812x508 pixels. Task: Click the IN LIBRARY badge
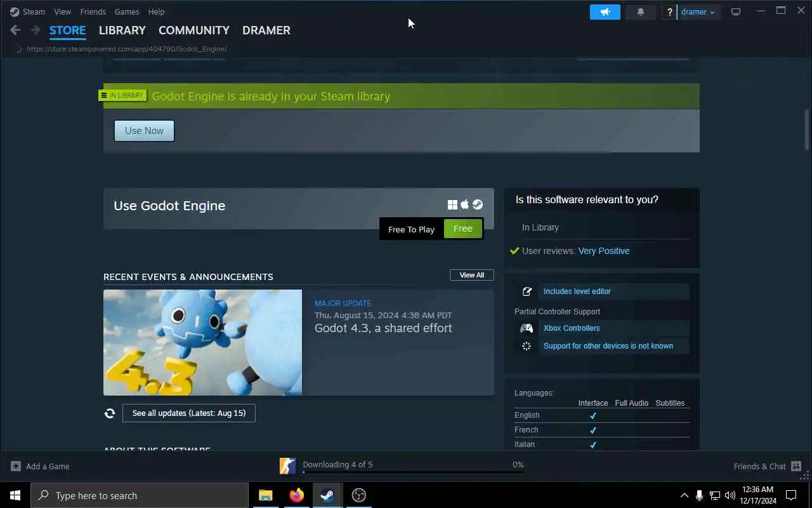tap(122, 95)
